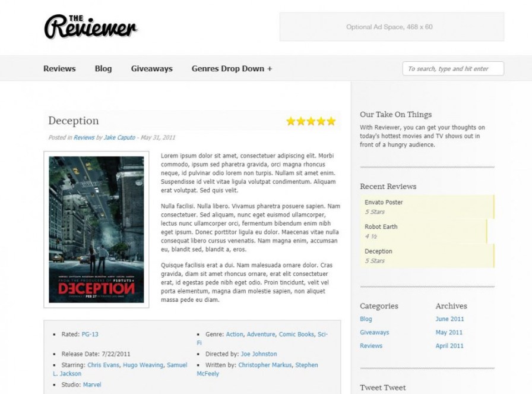Open the Giveaways navigation item
532x394 pixels.
(151, 68)
